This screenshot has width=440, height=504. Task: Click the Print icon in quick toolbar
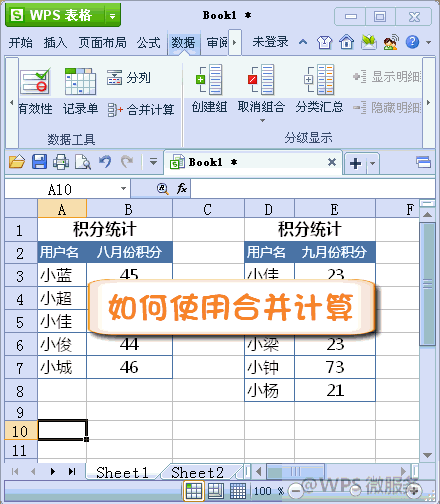pyautogui.click(x=61, y=162)
